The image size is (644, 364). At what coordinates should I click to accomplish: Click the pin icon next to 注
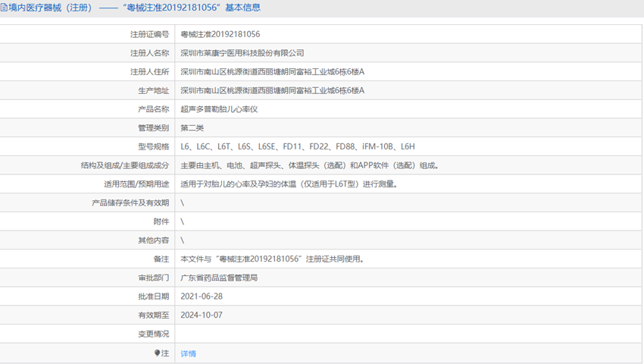click(157, 353)
